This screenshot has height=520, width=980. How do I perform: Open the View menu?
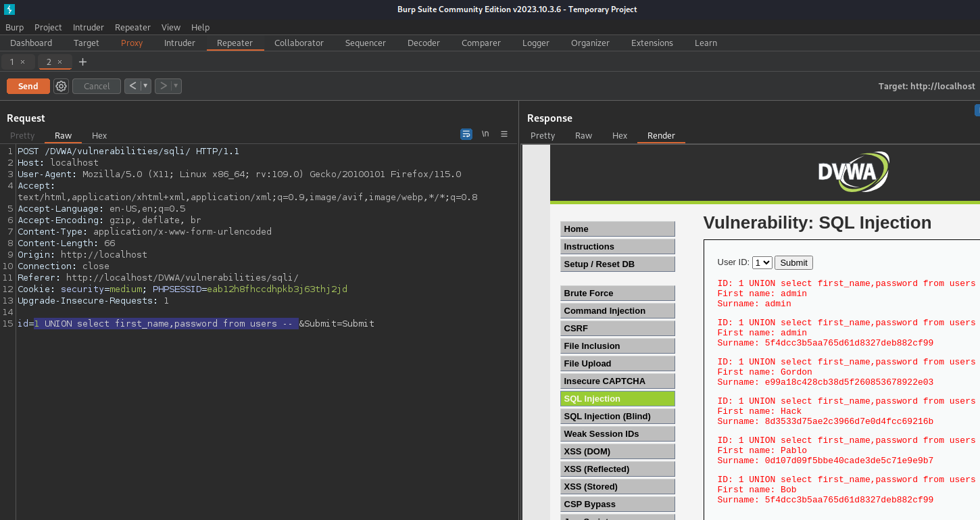[171, 27]
